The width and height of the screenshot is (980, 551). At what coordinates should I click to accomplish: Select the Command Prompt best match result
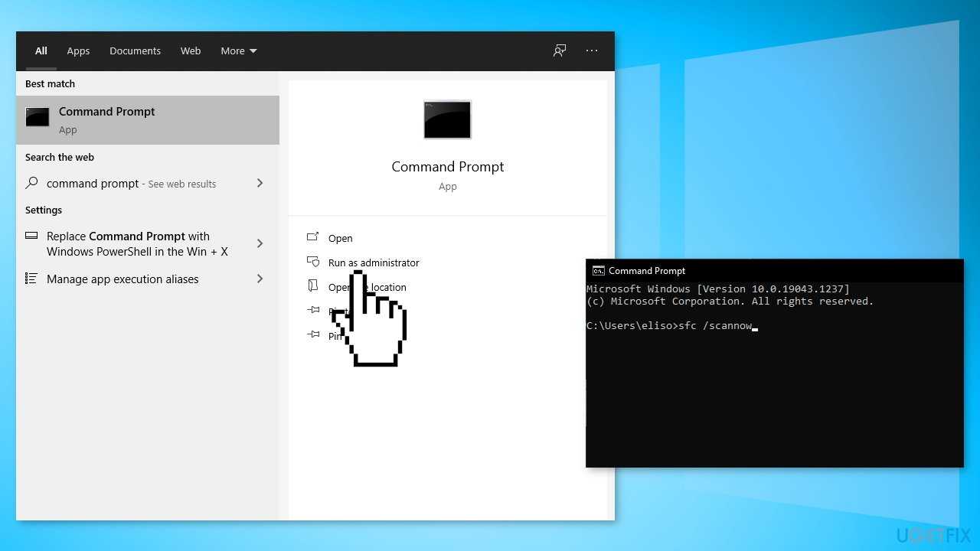point(147,119)
